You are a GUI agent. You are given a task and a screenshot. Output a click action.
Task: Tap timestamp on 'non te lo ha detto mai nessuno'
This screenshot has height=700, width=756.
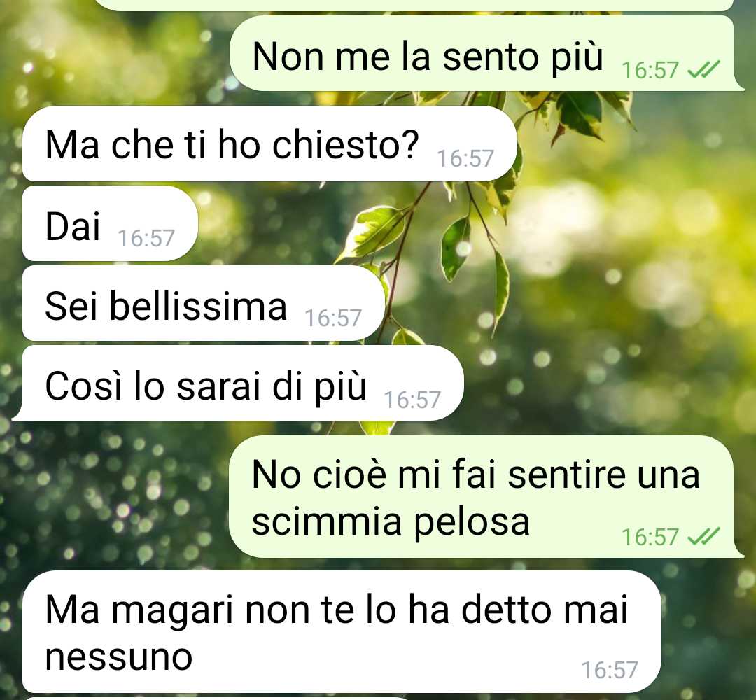point(610,670)
